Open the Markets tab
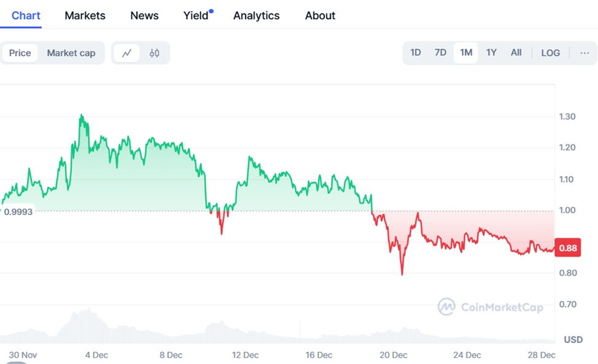Viewport: 598px width, 364px height. click(x=85, y=15)
